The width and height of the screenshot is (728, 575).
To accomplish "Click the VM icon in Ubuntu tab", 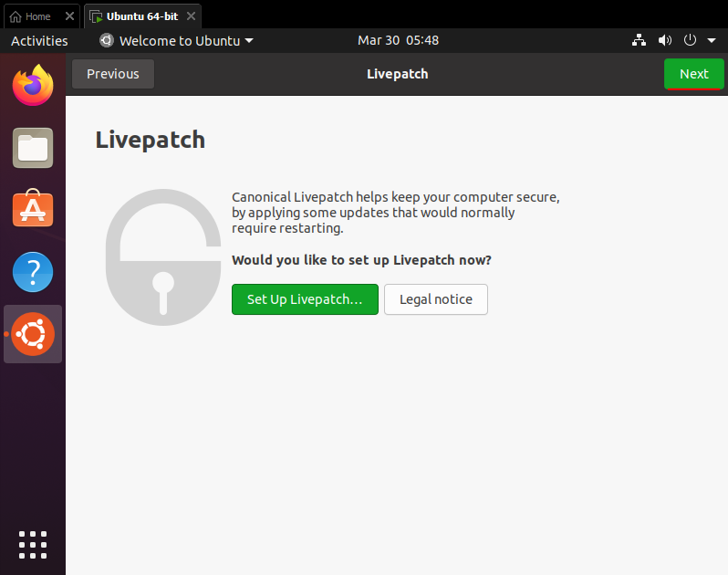I will (x=96, y=17).
